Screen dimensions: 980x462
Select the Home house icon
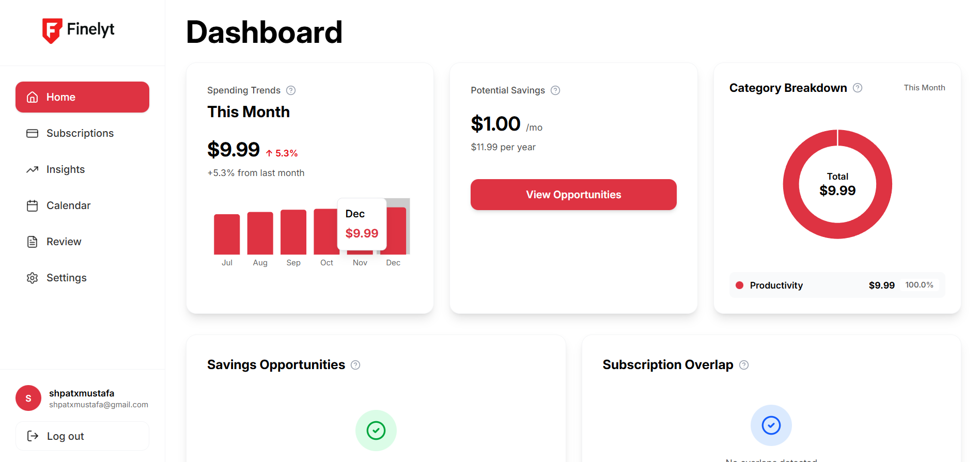32,97
